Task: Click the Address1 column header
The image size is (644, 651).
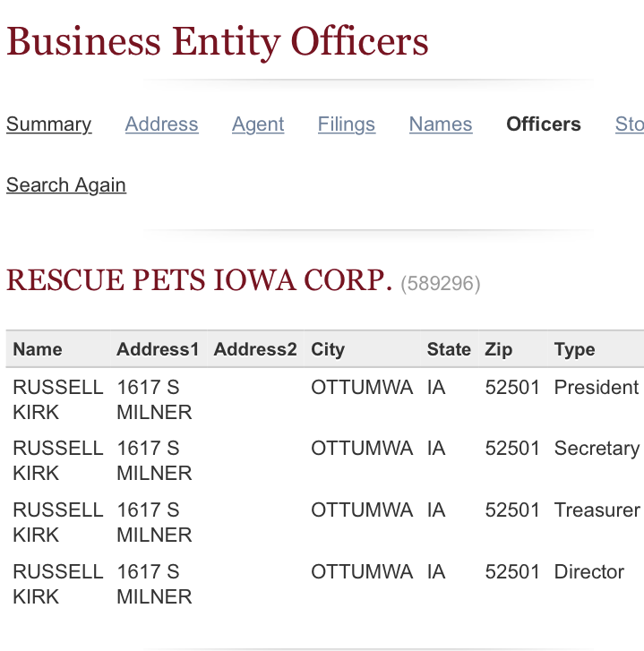Action: point(158,349)
